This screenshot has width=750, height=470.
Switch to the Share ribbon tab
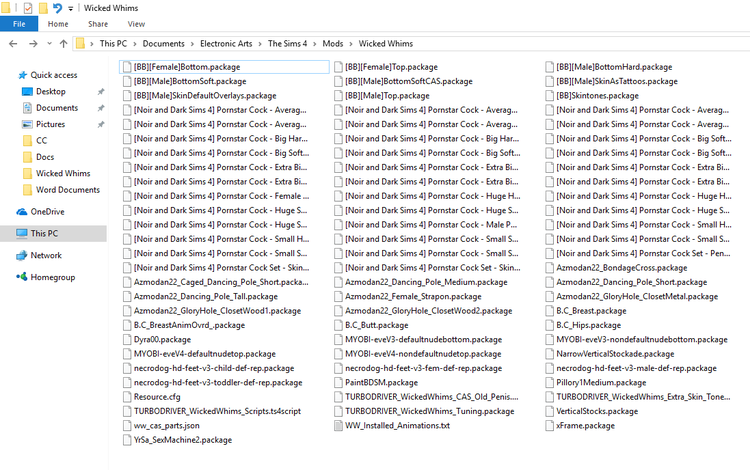click(98, 24)
